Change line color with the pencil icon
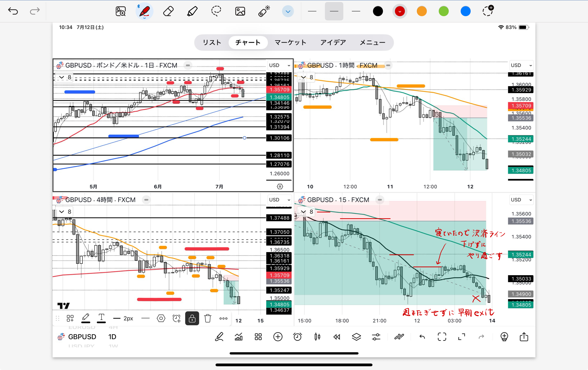Image resolution: width=588 pixels, height=370 pixels. [85, 318]
